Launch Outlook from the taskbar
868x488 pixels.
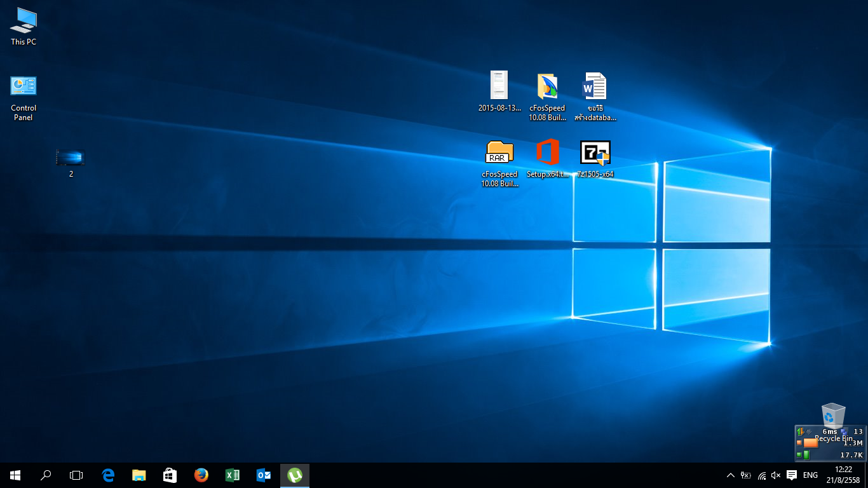coord(264,475)
